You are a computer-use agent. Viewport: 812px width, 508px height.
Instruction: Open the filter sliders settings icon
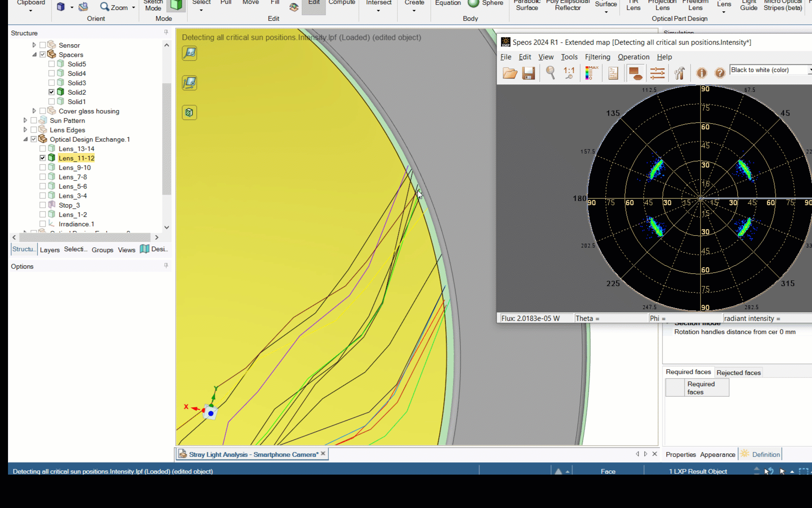coord(657,73)
